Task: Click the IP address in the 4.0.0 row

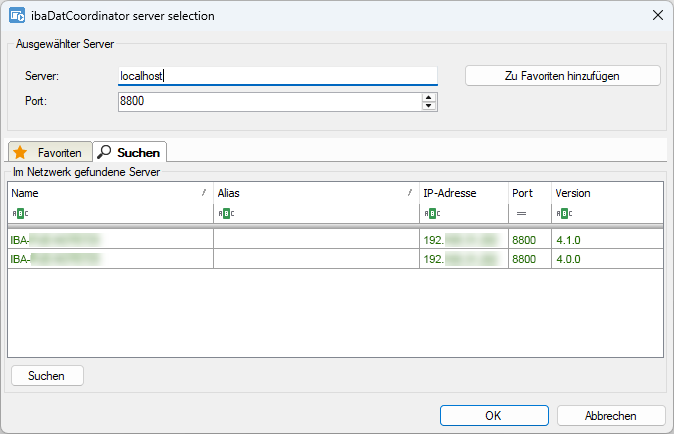Action: coord(461,259)
